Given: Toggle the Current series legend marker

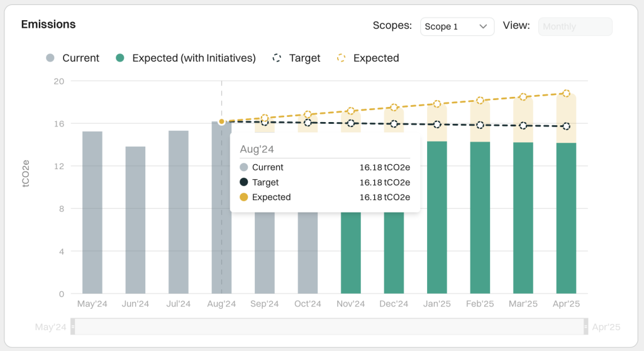Looking at the screenshot, I should 50,58.
